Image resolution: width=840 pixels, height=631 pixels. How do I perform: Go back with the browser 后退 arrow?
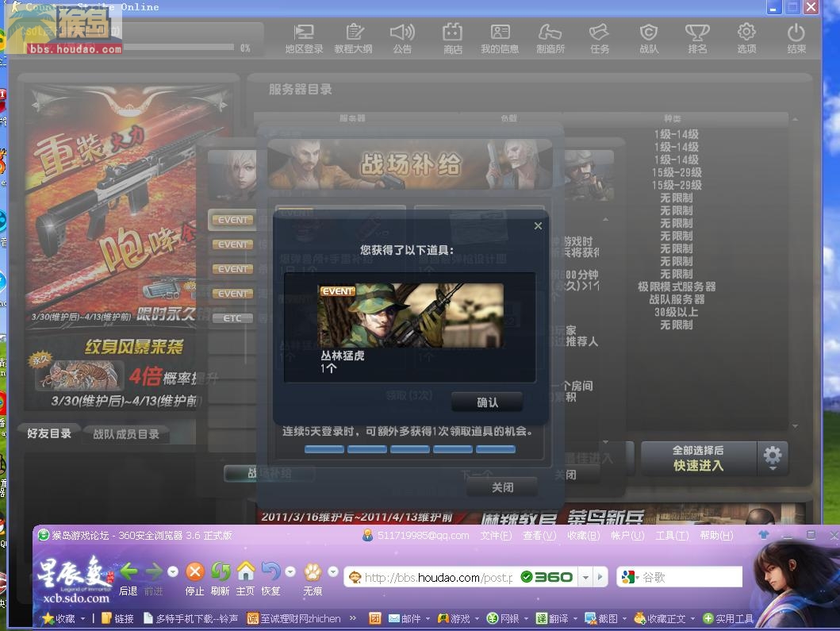[x=128, y=571]
